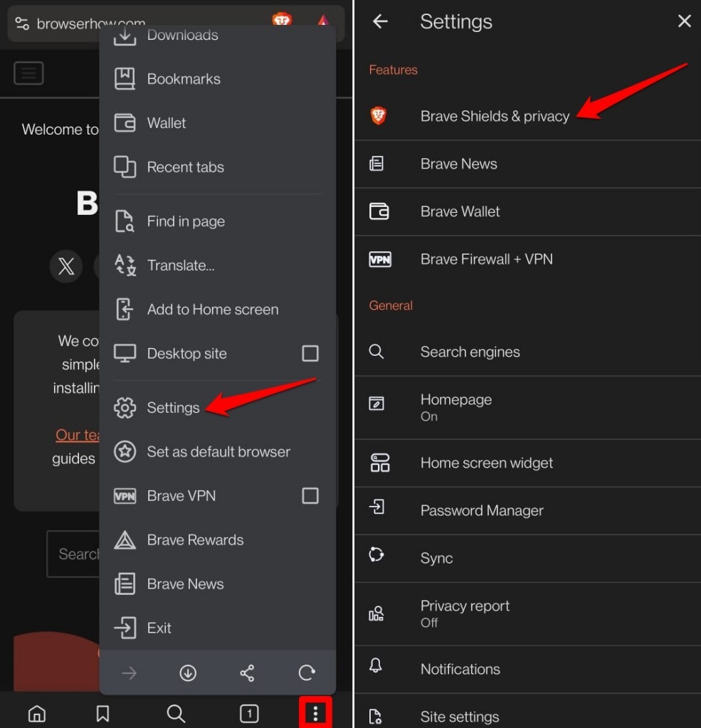
Task: Enable the Brave VPN checkbox
Action: (310, 496)
